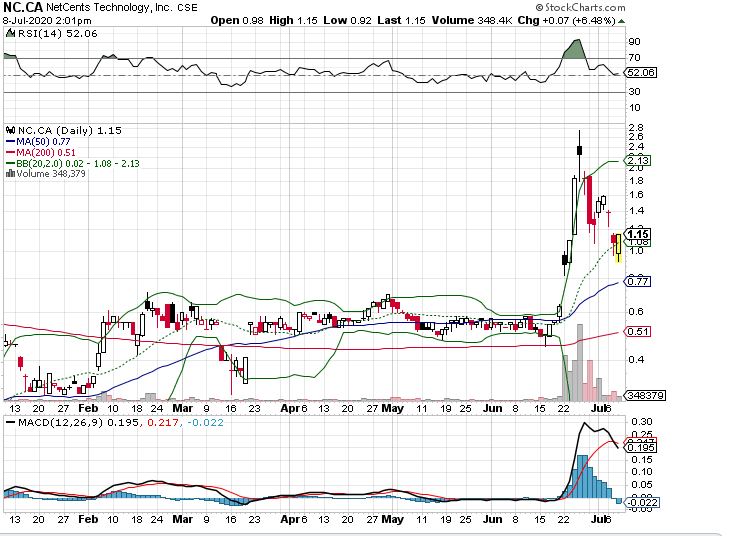Click the 0.10 MACD axis label
Screen dimensions: 730x536
tap(642, 472)
